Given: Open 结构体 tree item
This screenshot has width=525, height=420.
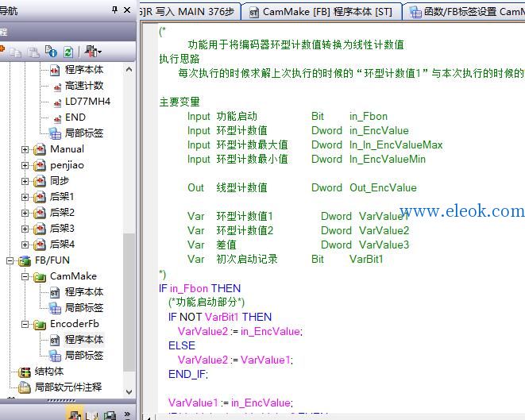Looking at the screenshot, I should coord(49,371).
